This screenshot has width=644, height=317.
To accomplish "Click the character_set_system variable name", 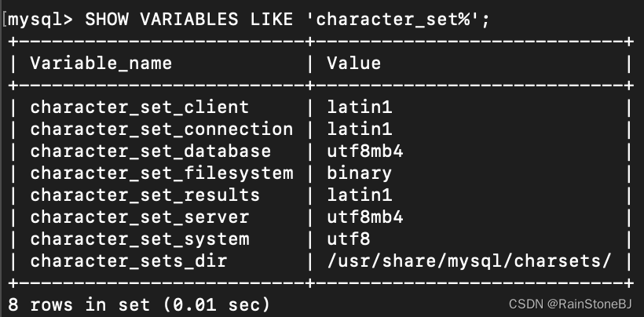I will (139, 239).
